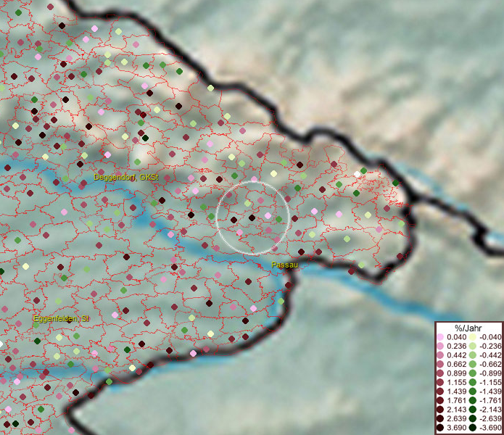Pick the -1.439 green legend swatch

pos(473,391)
